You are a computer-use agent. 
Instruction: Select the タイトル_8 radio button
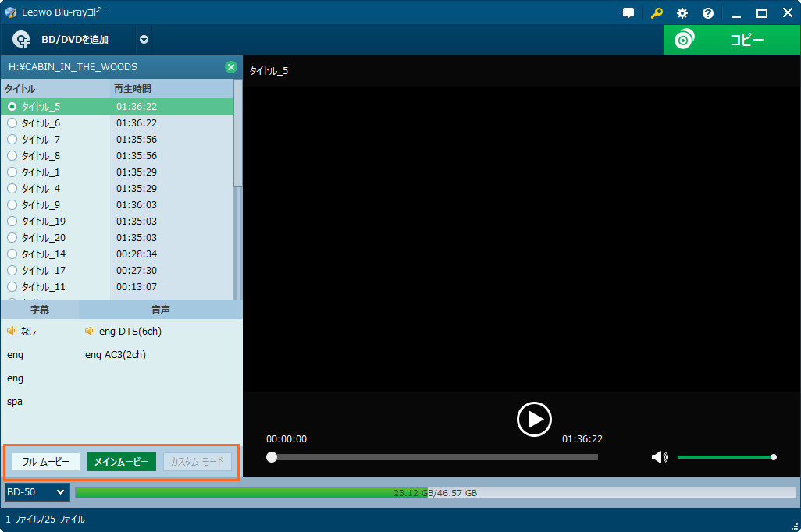pyautogui.click(x=12, y=156)
